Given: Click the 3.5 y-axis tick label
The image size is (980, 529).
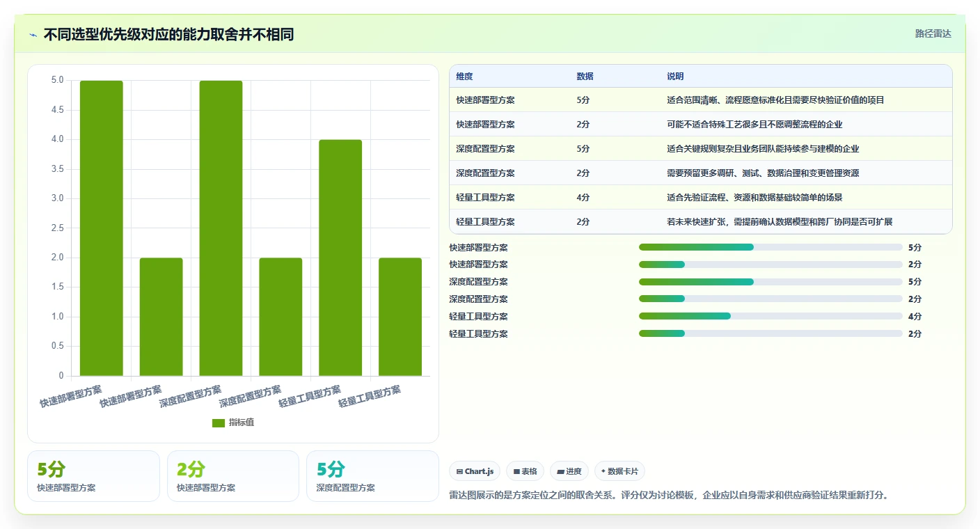Looking at the screenshot, I should [x=57, y=169].
